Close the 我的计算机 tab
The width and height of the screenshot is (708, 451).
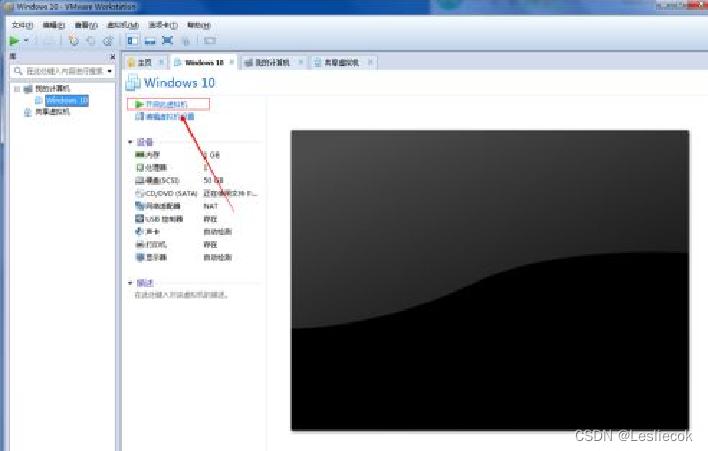coord(301,62)
